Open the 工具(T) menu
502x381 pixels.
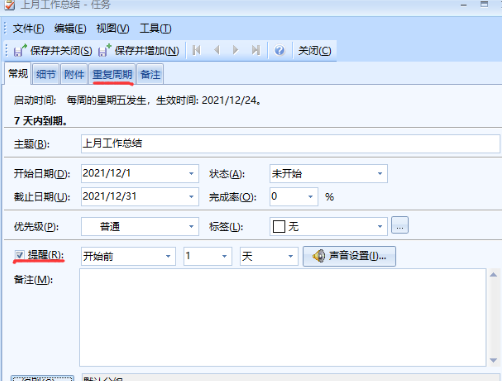[155, 29]
